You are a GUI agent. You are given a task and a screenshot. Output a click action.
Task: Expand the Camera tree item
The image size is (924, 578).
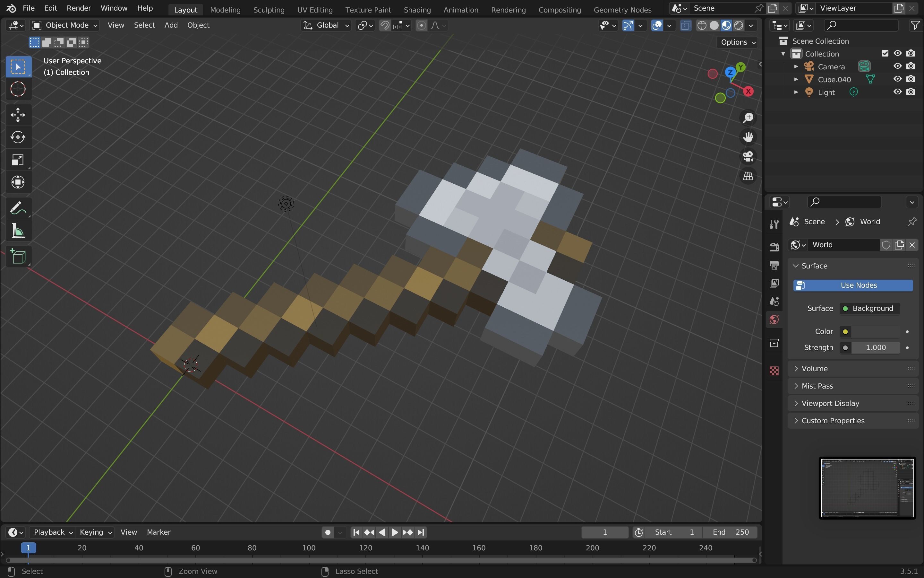796,66
